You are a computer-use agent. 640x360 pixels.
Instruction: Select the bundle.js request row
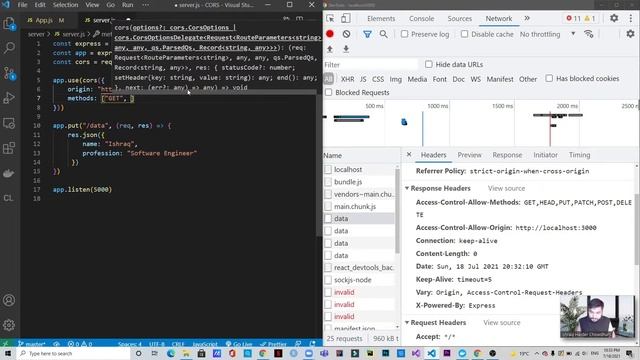pyautogui.click(x=359, y=182)
